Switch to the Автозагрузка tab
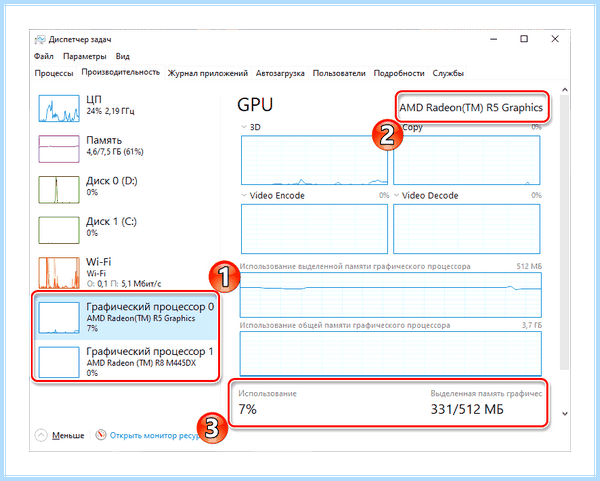 [x=280, y=73]
